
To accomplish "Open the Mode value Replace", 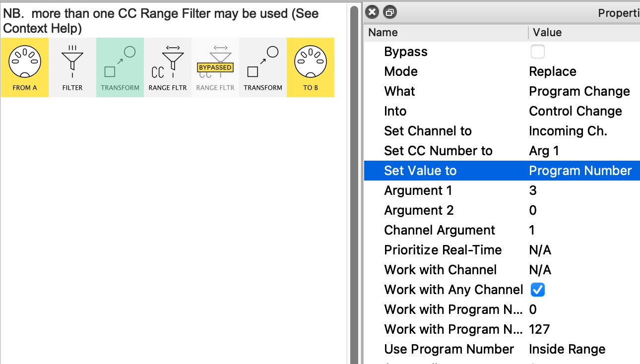I will (x=552, y=71).
